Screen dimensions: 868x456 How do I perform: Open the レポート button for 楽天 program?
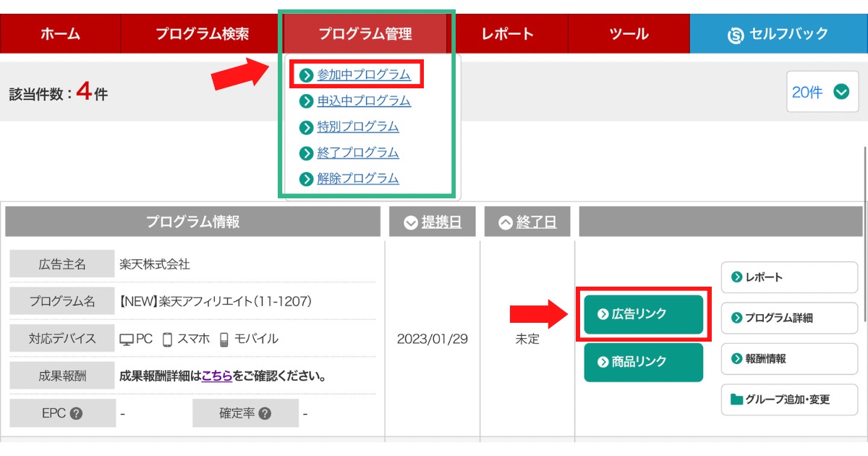(x=789, y=277)
